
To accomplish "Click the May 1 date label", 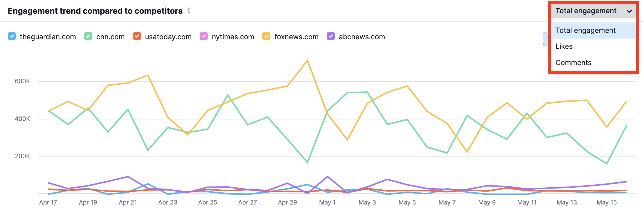I will (327, 202).
